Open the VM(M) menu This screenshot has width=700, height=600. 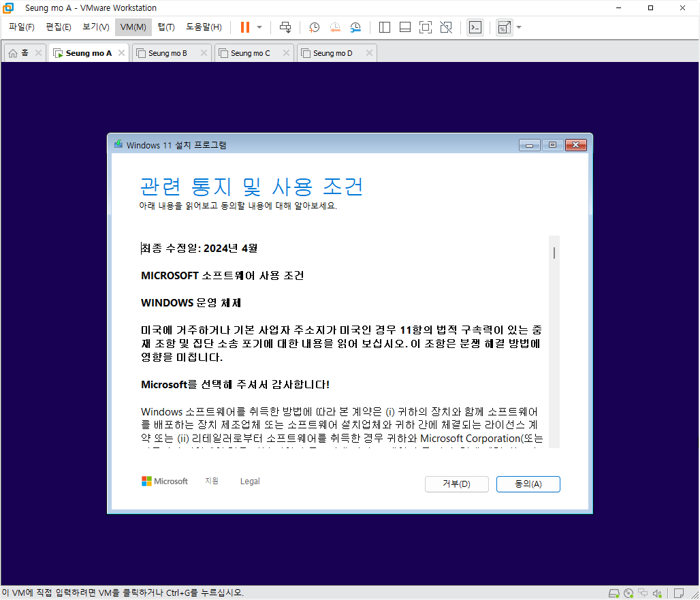pyautogui.click(x=133, y=27)
